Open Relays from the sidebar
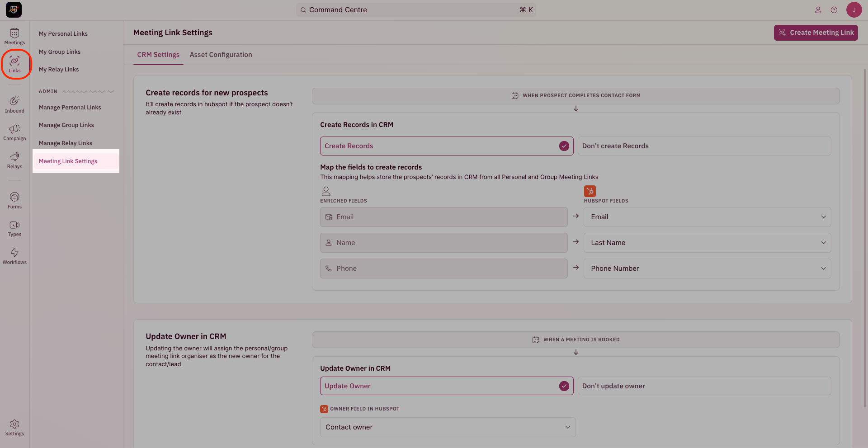Screen dimensions: 868x448 pos(14,160)
